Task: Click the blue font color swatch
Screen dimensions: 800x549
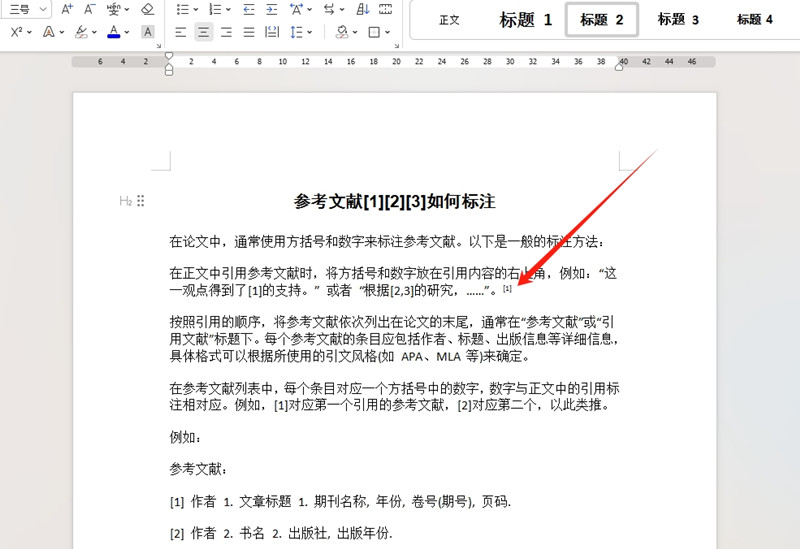Action: coord(113,32)
